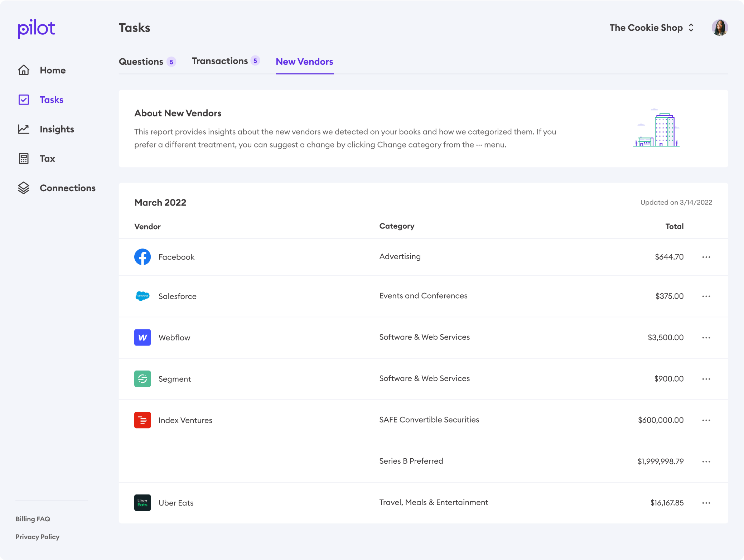Open the more menu for Segment row
The height and width of the screenshot is (560, 744).
(706, 379)
